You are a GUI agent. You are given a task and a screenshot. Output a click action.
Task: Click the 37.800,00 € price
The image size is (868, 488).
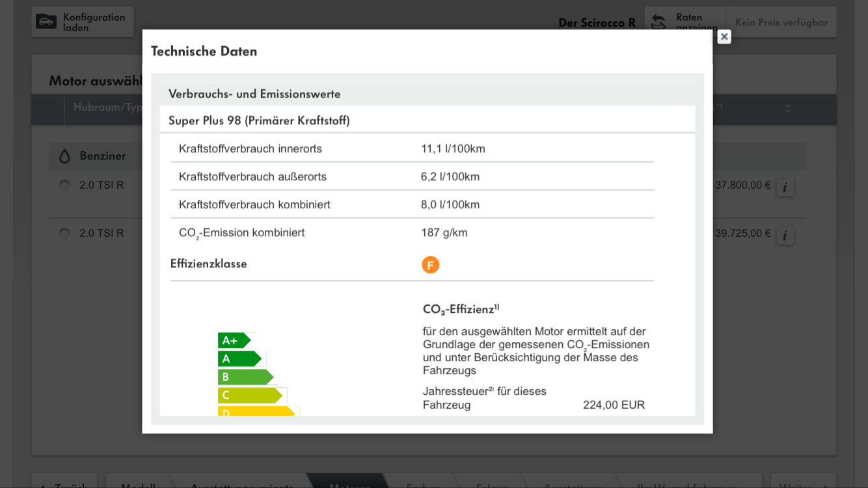click(743, 185)
